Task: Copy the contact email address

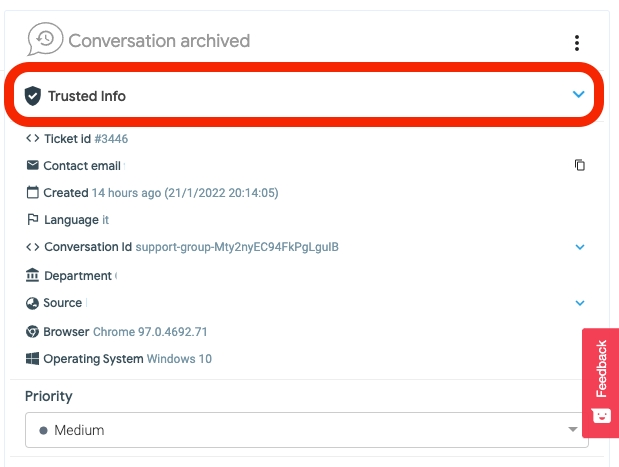Action: coord(579,165)
